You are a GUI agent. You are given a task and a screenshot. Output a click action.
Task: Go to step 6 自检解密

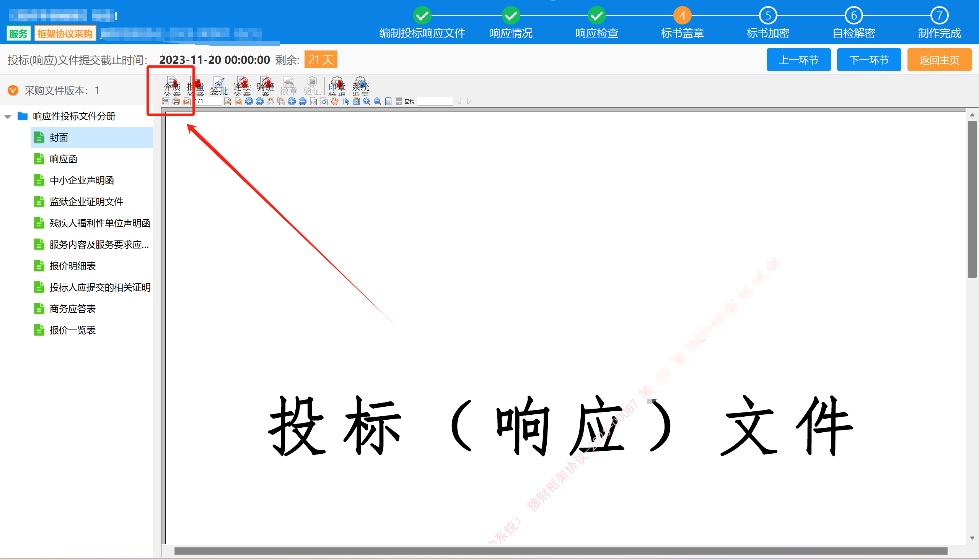pos(854,23)
